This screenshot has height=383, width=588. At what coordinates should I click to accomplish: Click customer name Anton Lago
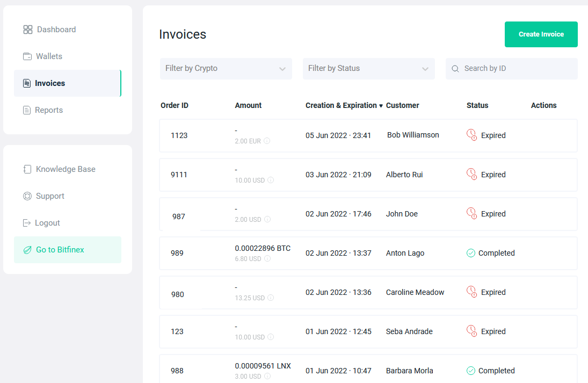(405, 253)
